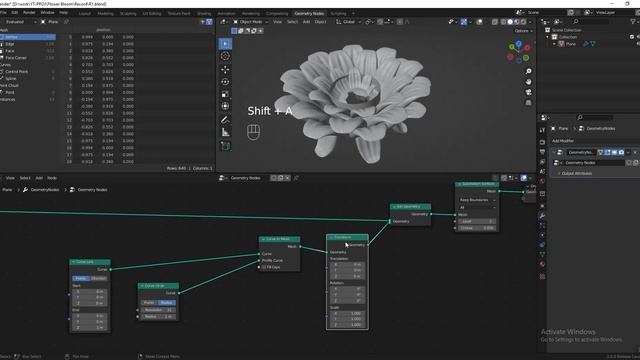
Task: Select the Measure tool in viewport toolbar
Action: (225, 132)
